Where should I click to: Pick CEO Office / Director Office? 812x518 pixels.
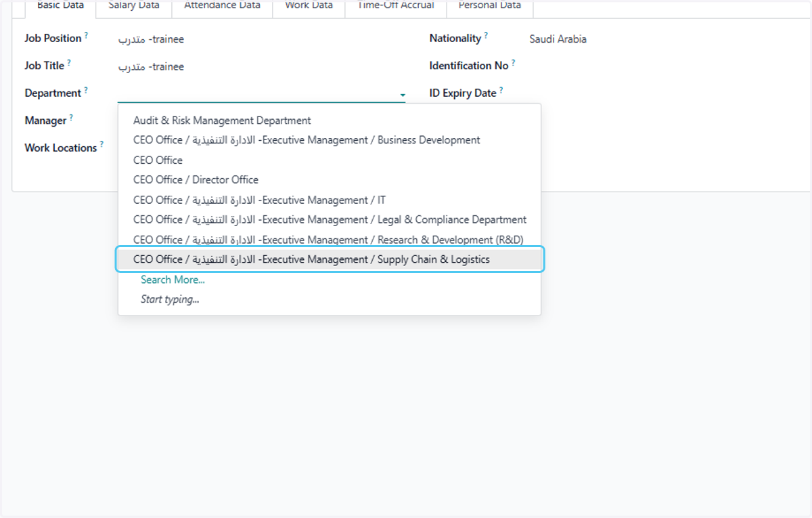point(330,180)
